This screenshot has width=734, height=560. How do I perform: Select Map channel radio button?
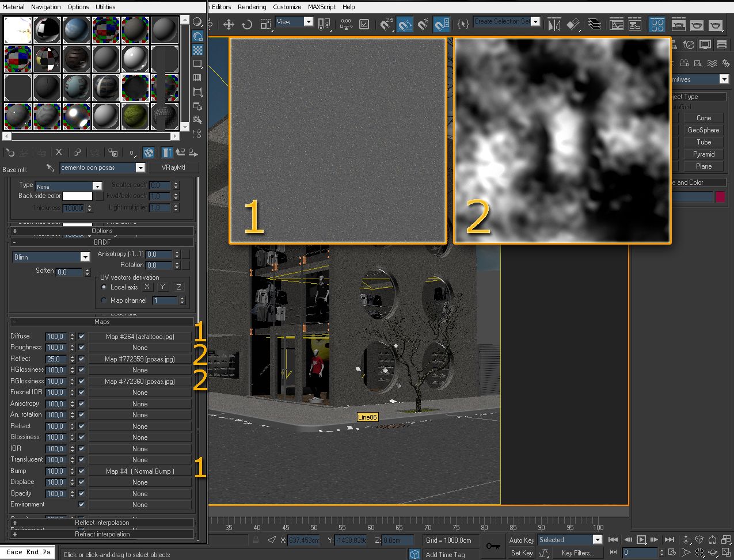pyautogui.click(x=104, y=300)
